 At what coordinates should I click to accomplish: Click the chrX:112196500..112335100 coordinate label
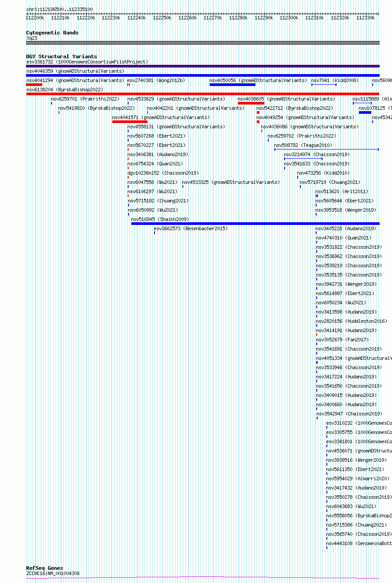59,9
